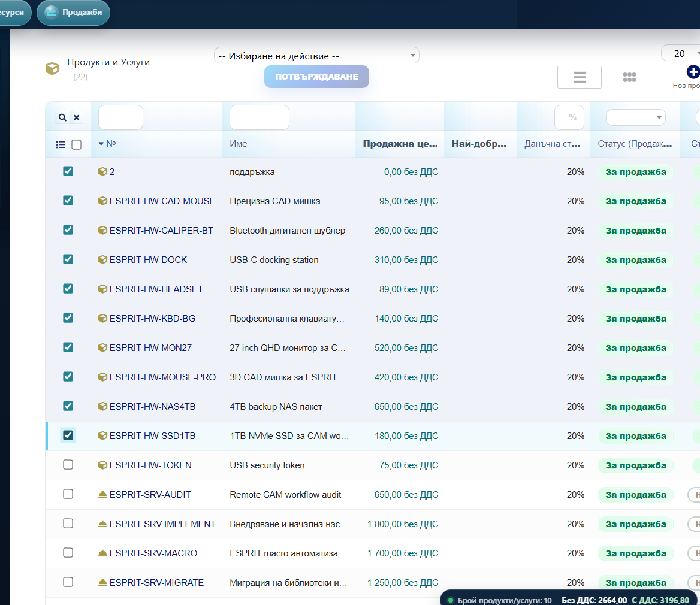Focus the tax rate % filter field
This screenshot has width=700, height=605.
pos(569,117)
